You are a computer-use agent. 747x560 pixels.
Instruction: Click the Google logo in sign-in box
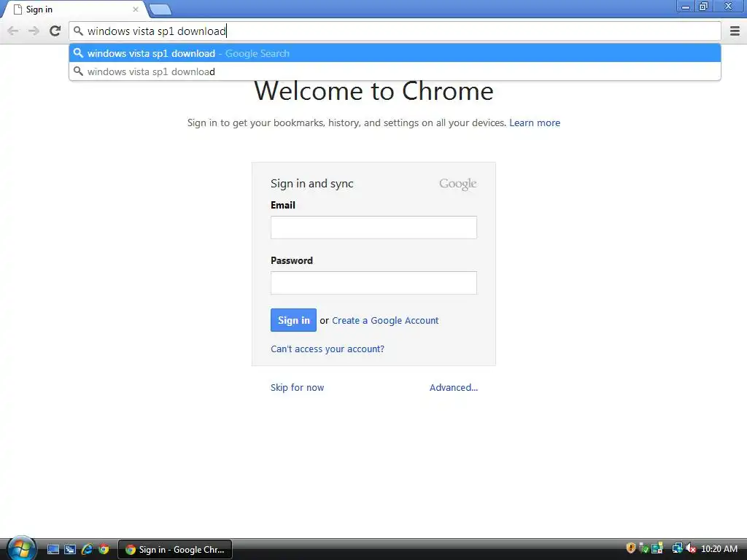tap(458, 184)
